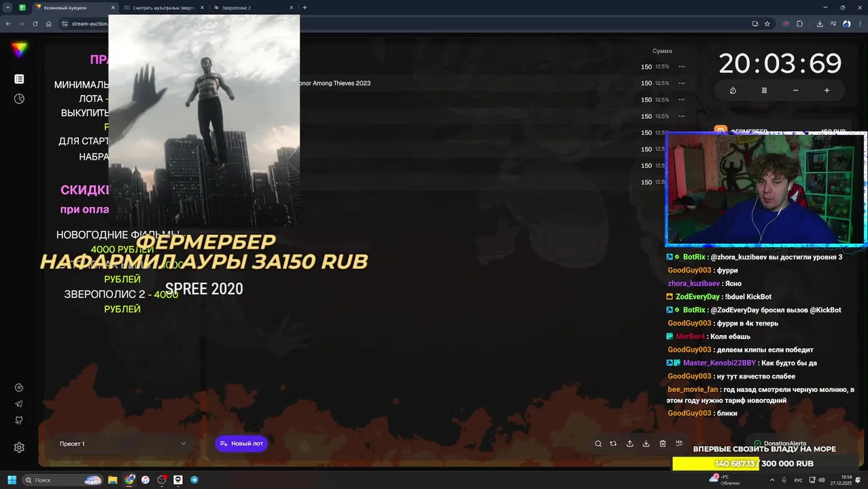Click MerBer4 username in chat

point(690,336)
